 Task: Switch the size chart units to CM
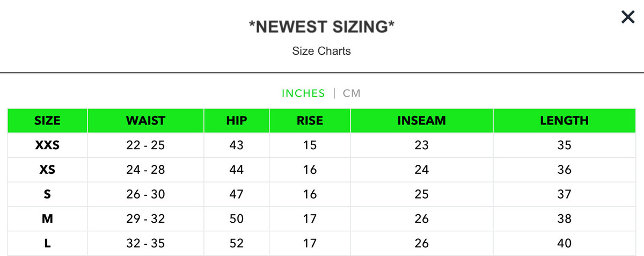[x=352, y=93]
